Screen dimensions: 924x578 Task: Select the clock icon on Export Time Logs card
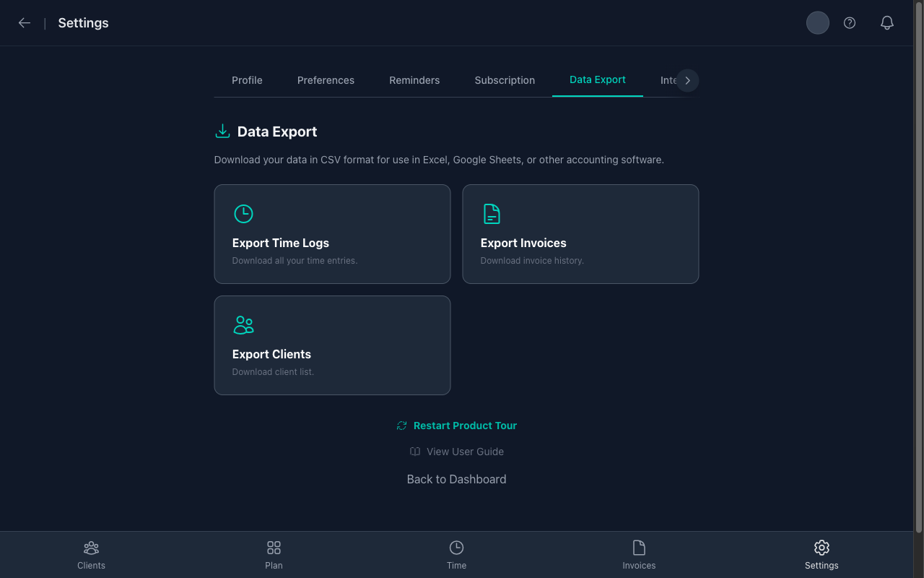click(243, 213)
